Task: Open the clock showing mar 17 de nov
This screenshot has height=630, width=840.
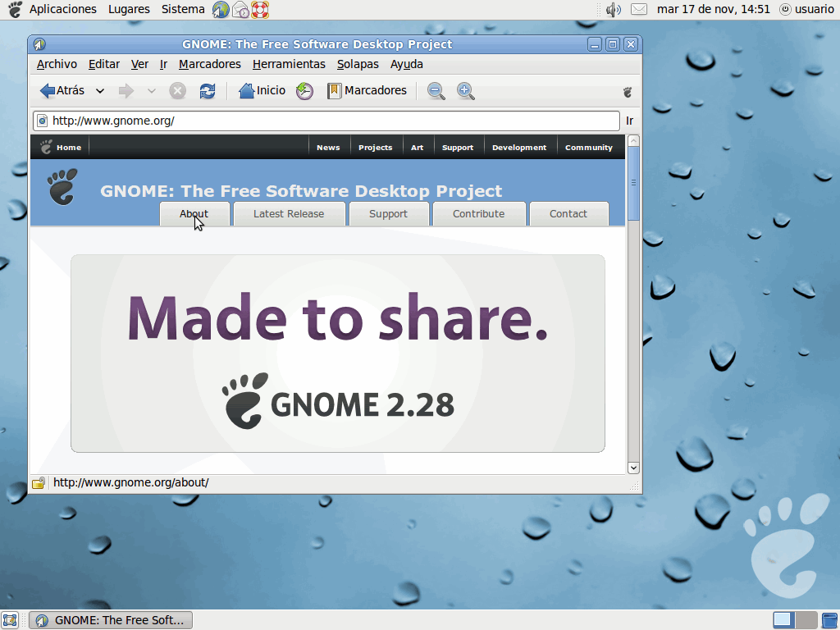Action: [713, 9]
